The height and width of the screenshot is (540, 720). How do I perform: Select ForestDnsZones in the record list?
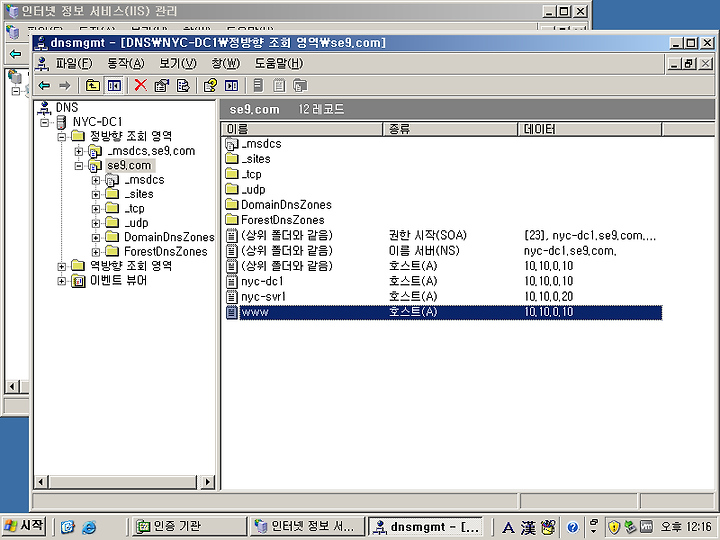pyautogui.click(x=282, y=220)
